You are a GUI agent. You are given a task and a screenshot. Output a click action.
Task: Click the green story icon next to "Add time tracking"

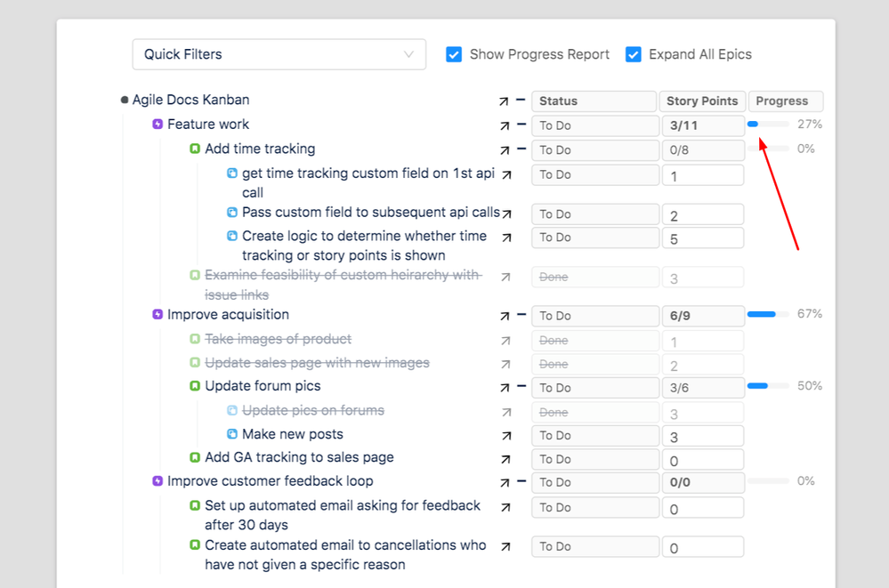pyautogui.click(x=195, y=149)
